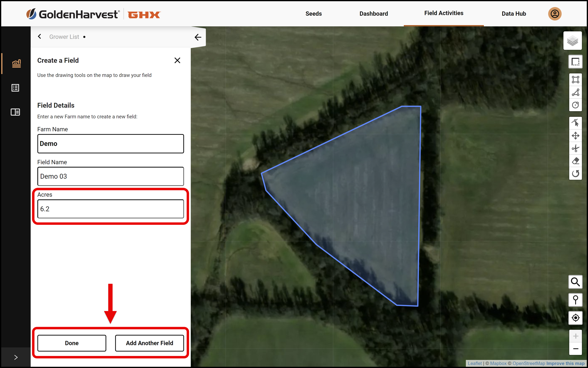The image size is (588, 368).
Task: Activate the move shape tool
Action: pyautogui.click(x=575, y=136)
